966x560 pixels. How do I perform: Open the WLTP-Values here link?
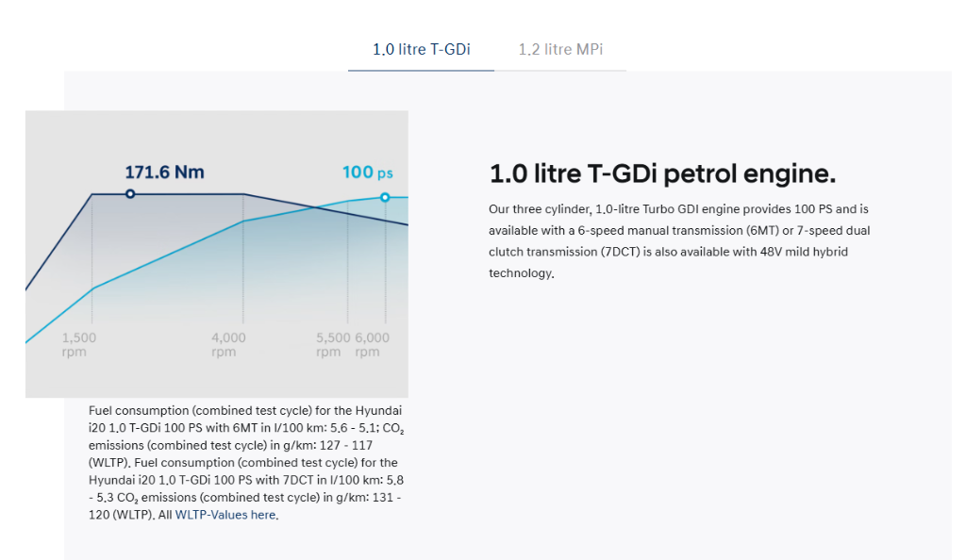point(225,515)
